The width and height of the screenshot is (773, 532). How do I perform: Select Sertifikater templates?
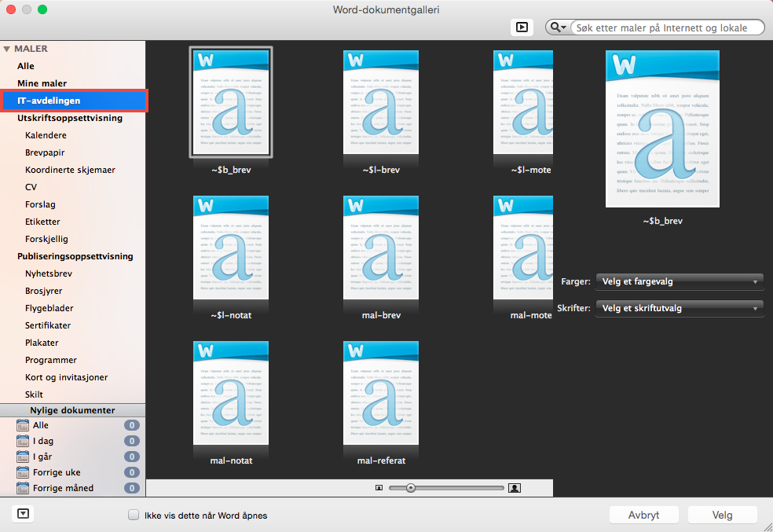click(48, 325)
